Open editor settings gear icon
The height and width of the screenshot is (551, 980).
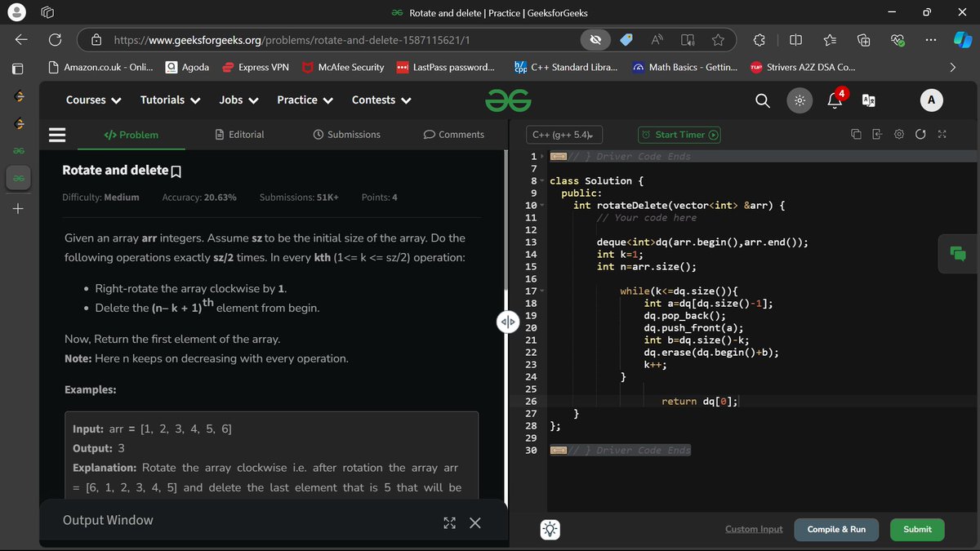coord(899,135)
